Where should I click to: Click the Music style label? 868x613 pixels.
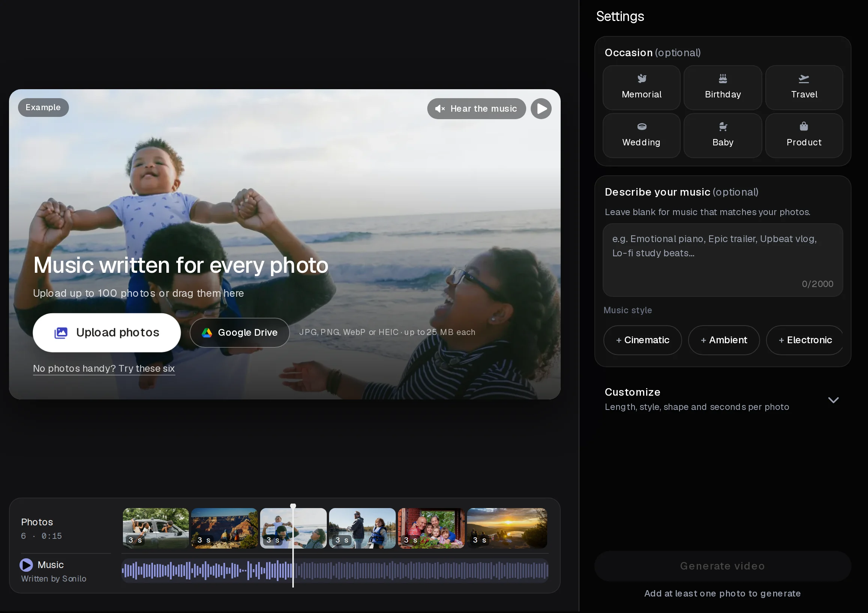(627, 310)
